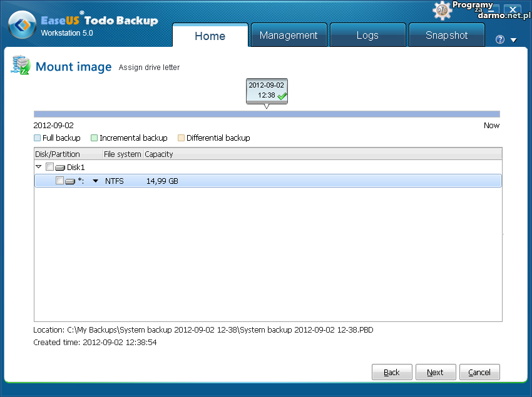Go to the Snapshot tab
Image resolution: width=532 pixels, height=397 pixels.
[446, 36]
